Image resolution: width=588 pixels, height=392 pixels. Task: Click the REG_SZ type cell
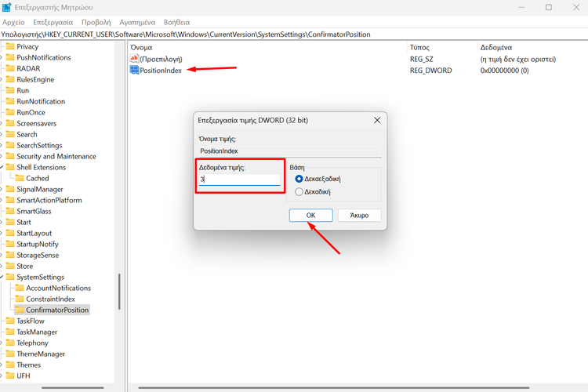click(421, 59)
